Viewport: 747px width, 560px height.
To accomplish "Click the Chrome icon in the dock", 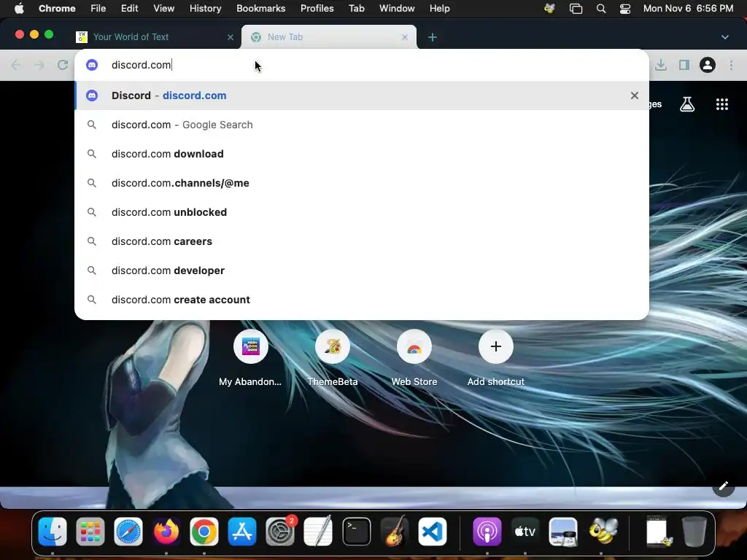I will (x=204, y=531).
